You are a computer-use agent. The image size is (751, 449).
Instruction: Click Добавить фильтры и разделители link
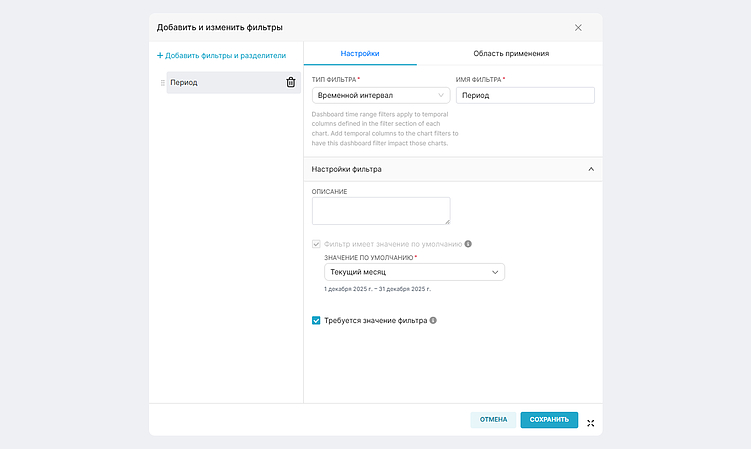click(x=226, y=56)
